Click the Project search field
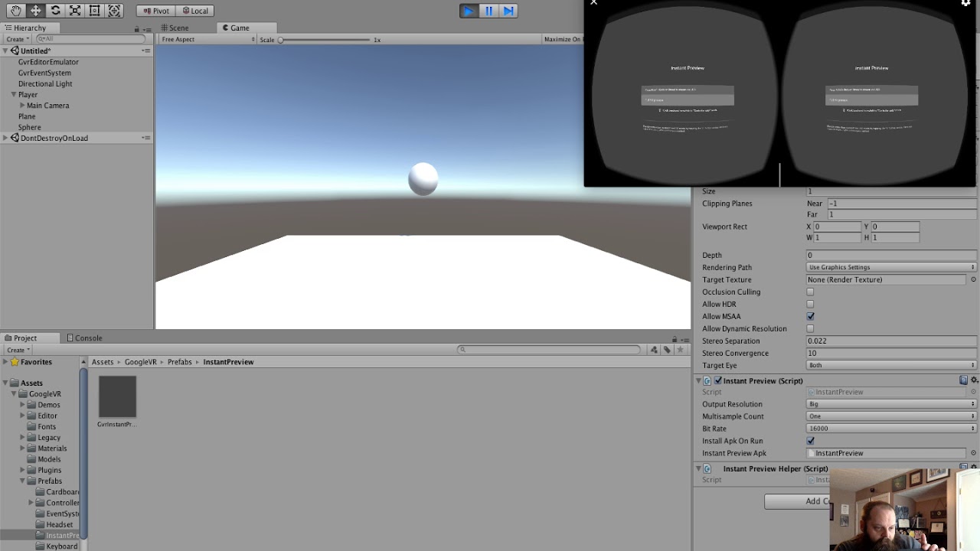This screenshot has height=551, width=980. 549,349
